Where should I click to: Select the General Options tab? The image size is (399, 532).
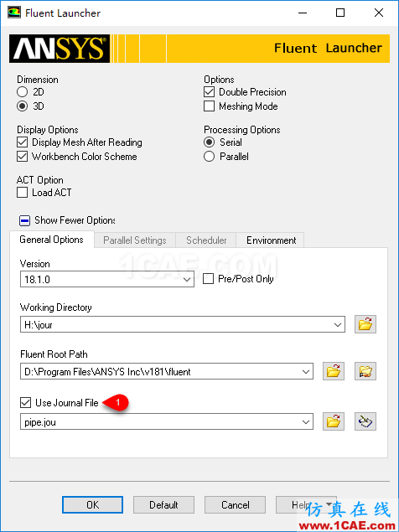point(52,240)
